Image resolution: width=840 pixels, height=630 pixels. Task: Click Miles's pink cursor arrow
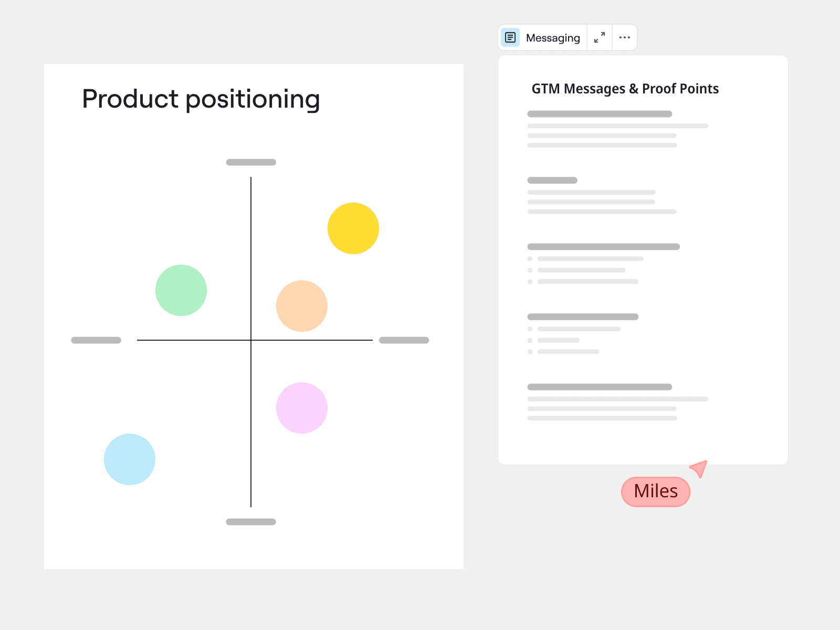pos(700,468)
